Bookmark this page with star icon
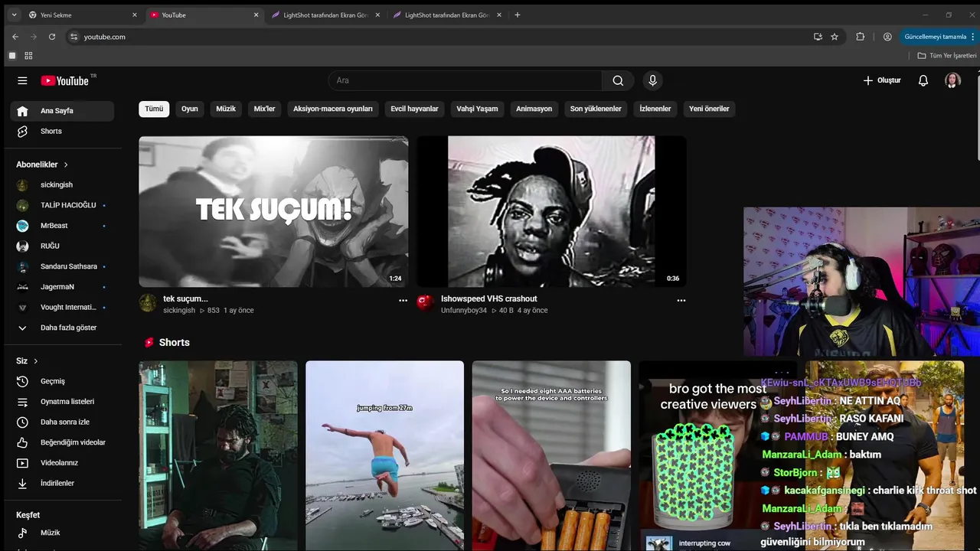This screenshot has height=551, width=980. [835, 37]
